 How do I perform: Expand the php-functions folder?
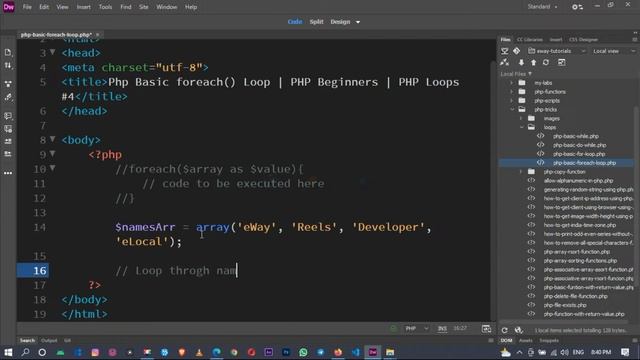tap(511, 92)
